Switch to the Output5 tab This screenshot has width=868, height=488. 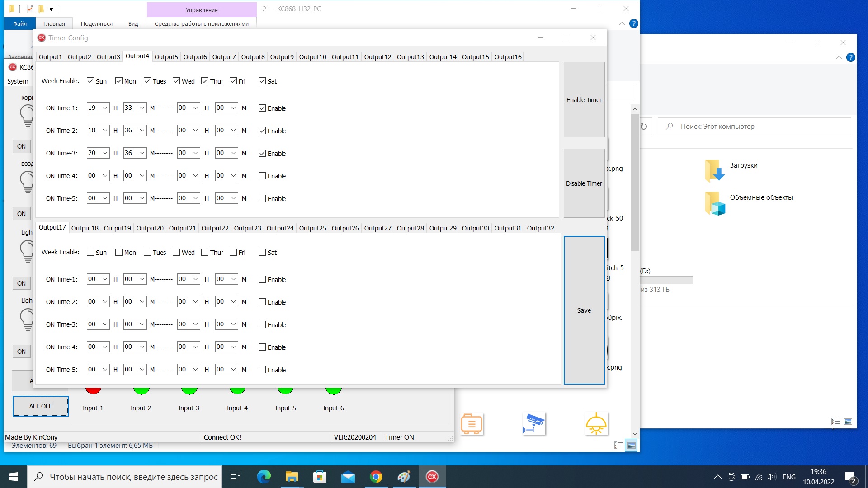(166, 57)
